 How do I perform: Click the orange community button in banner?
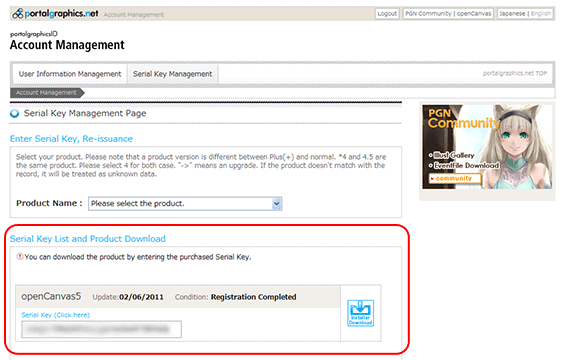455,178
